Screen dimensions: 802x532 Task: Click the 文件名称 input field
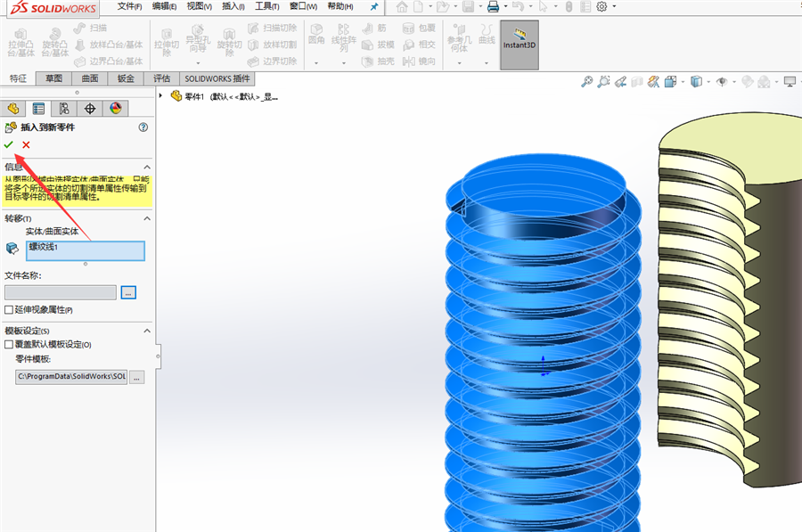click(x=61, y=292)
